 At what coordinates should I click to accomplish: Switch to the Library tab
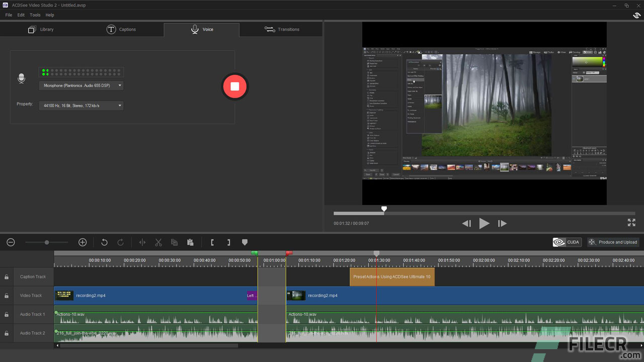click(41, 29)
